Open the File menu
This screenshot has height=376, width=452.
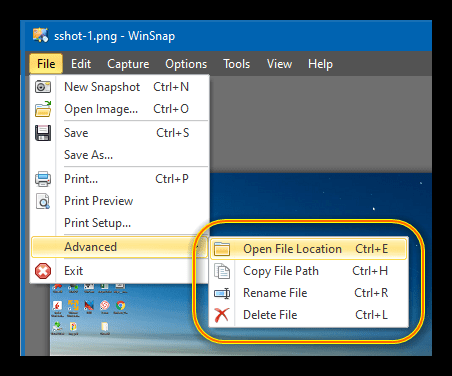(46, 64)
